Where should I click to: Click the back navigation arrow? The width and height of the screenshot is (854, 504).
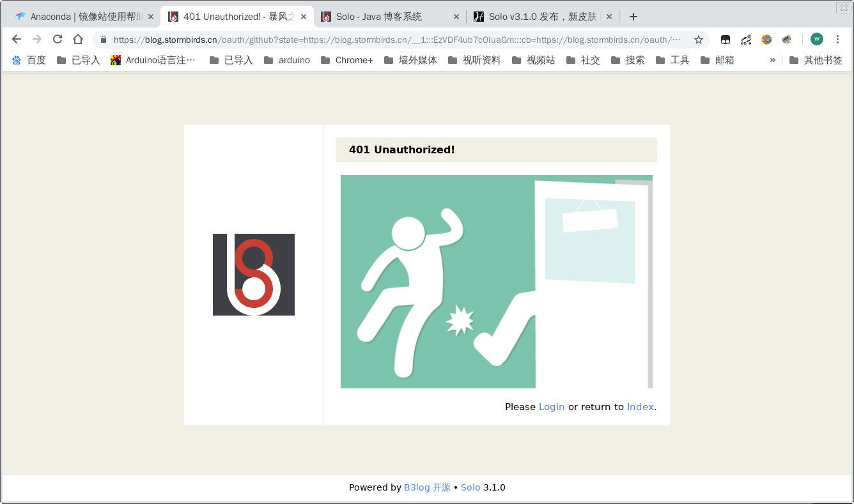[17, 39]
